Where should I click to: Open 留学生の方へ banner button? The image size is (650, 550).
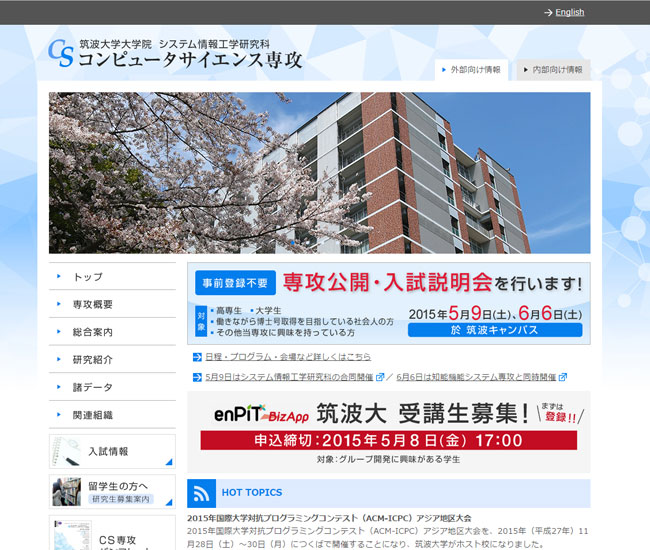pos(112,492)
